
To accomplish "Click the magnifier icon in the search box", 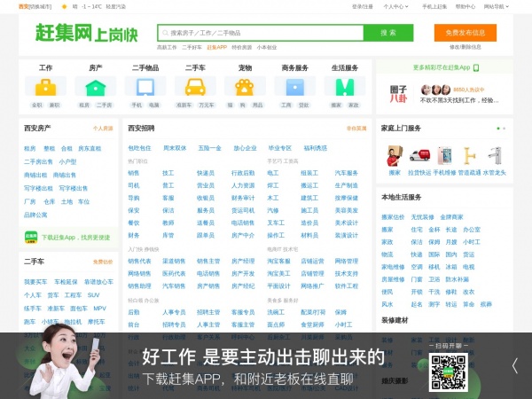I will click(165, 33).
